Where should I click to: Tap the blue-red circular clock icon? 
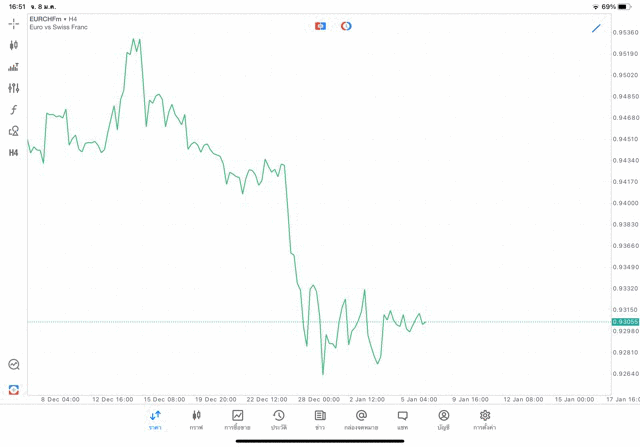pyautogui.click(x=346, y=26)
